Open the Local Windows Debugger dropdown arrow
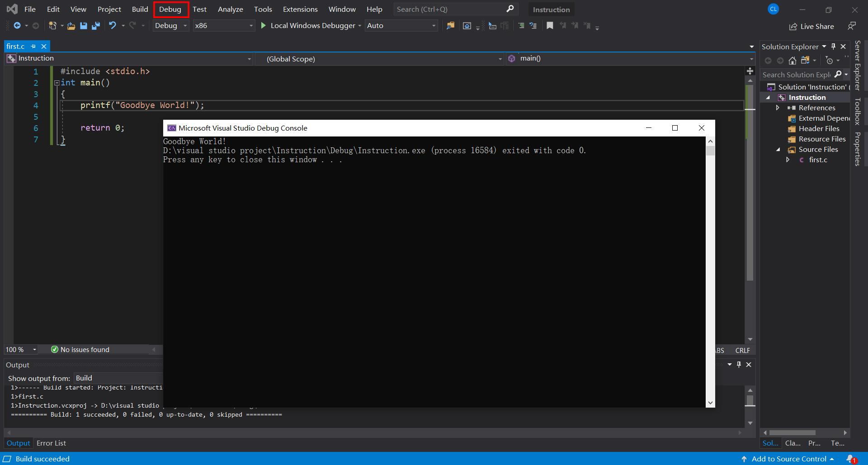The width and height of the screenshot is (868, 465). point(360,26)
